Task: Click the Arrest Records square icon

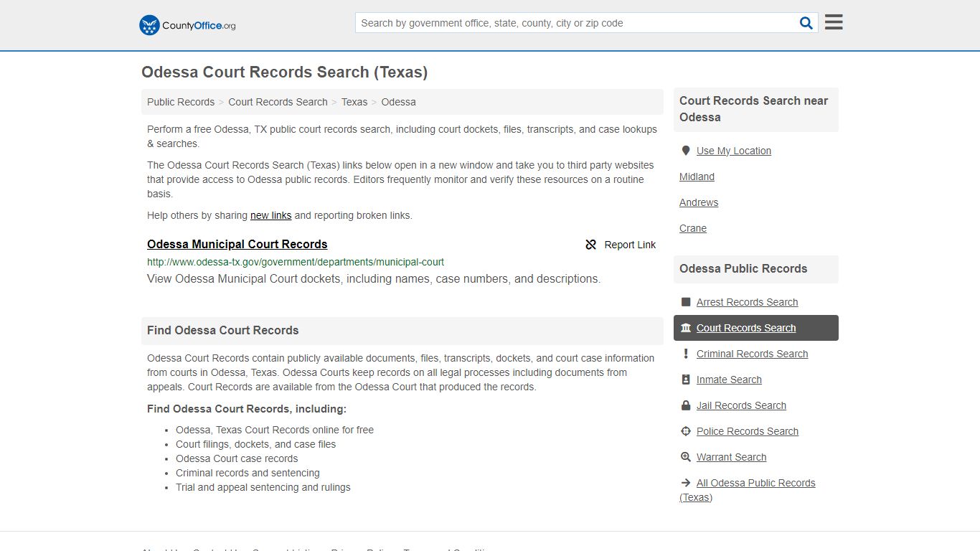Action: point(686,302)
